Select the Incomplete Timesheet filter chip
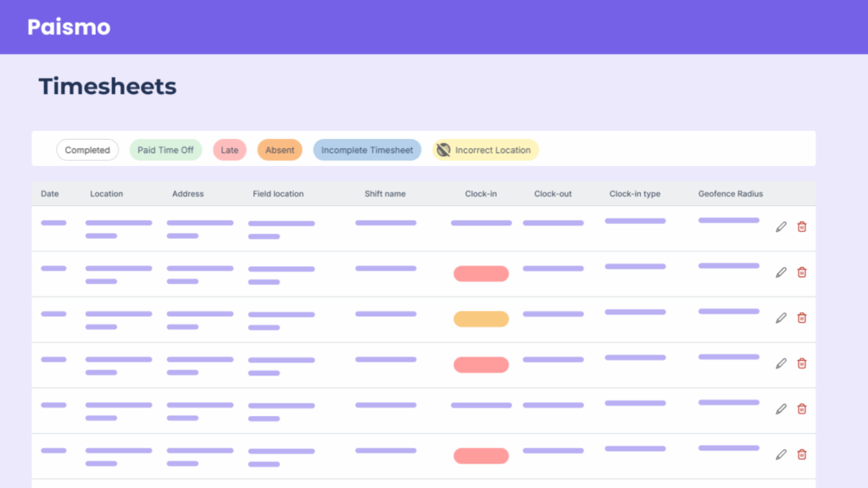 coord(367,150)
